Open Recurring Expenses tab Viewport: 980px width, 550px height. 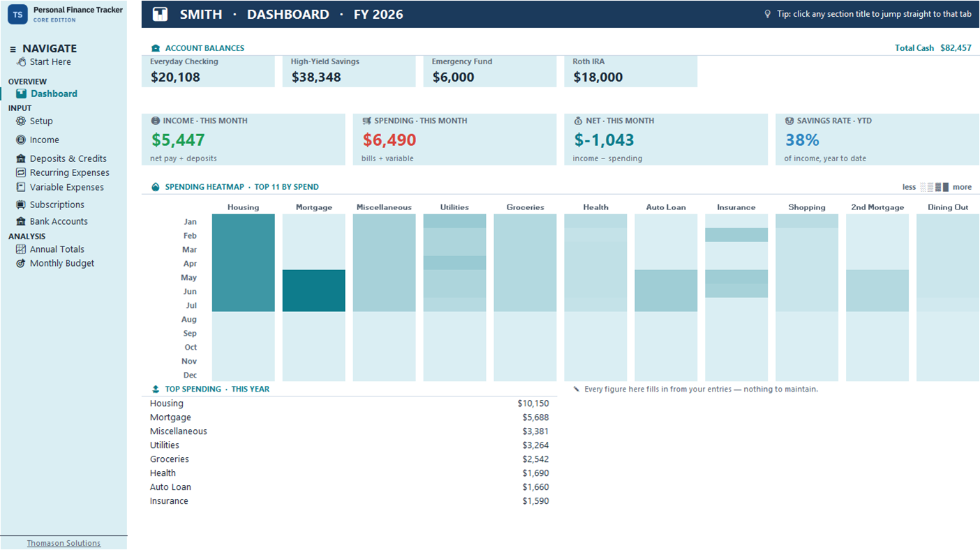coord(70,172)
